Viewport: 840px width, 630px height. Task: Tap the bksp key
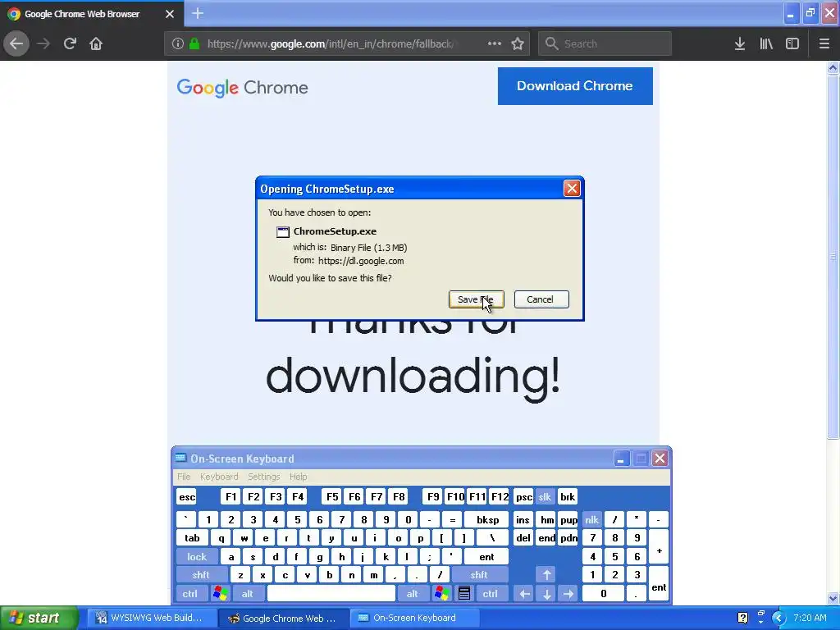[487, 520]
